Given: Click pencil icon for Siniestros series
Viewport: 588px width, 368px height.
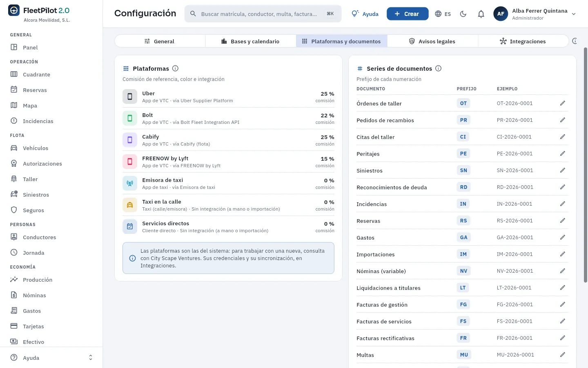Looking at the screenshot, I should click(x=562, y=171).
